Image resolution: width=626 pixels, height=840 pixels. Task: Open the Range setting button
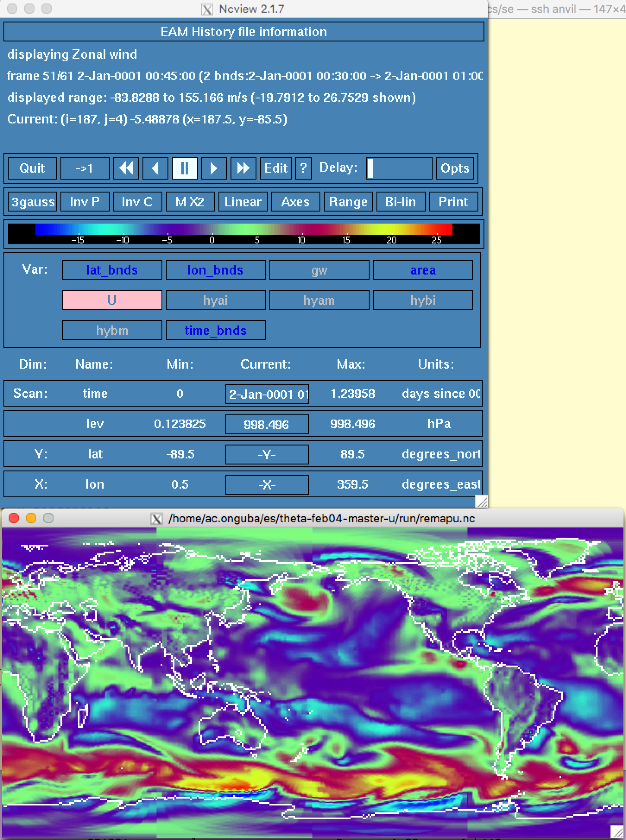pyautogui.click(x=348, y=202)
